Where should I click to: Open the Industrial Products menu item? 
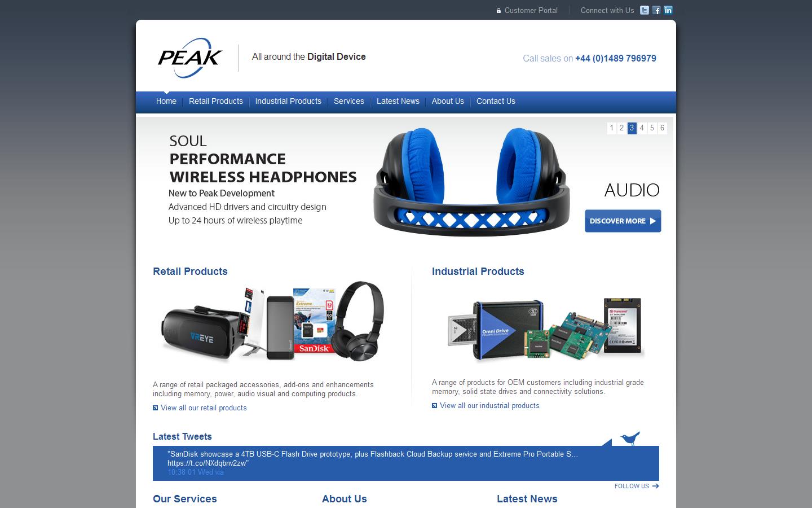[288, 102]
